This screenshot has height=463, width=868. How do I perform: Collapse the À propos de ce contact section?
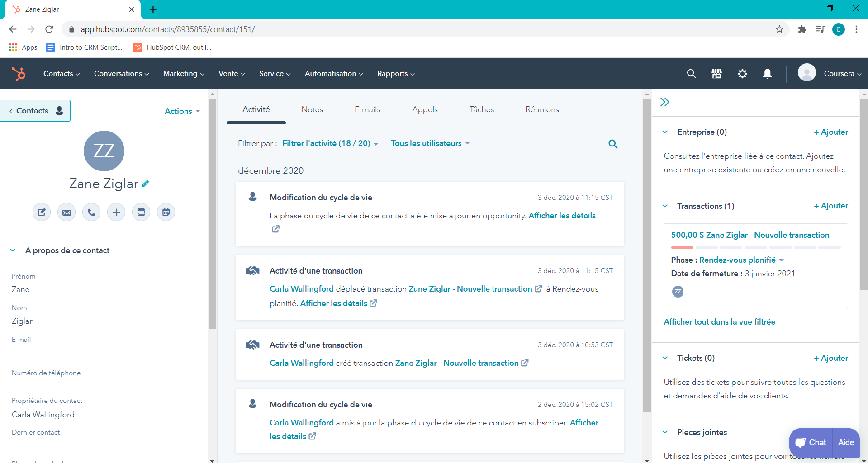click(13, 250)
